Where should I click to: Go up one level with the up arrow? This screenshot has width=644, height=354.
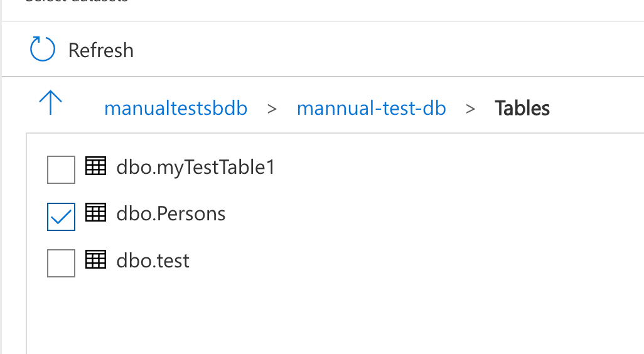point(50,103)
